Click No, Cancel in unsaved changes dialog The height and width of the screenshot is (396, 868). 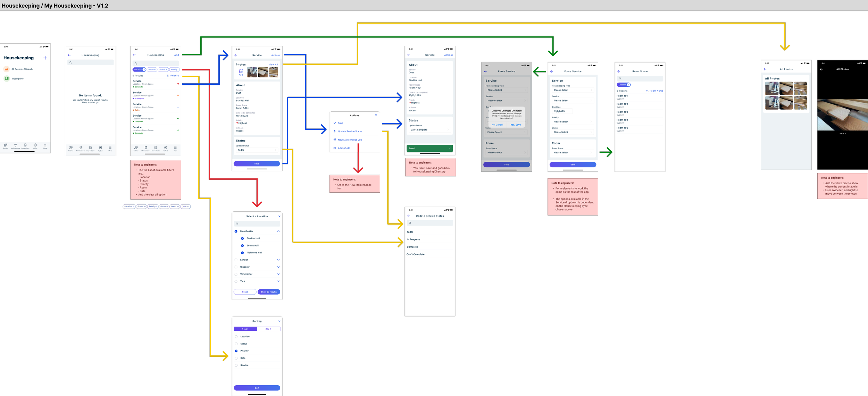[497, 125]
